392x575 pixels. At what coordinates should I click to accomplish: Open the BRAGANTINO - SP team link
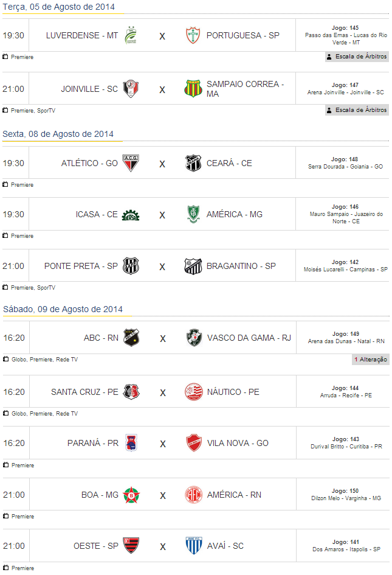click(x=241, y=266)
